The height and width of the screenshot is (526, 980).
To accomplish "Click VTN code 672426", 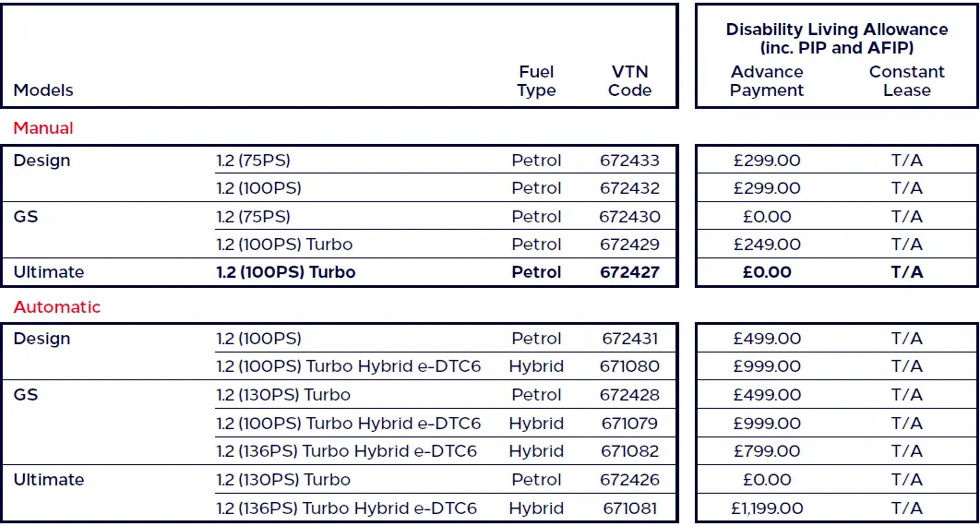I will coord(630,480).
